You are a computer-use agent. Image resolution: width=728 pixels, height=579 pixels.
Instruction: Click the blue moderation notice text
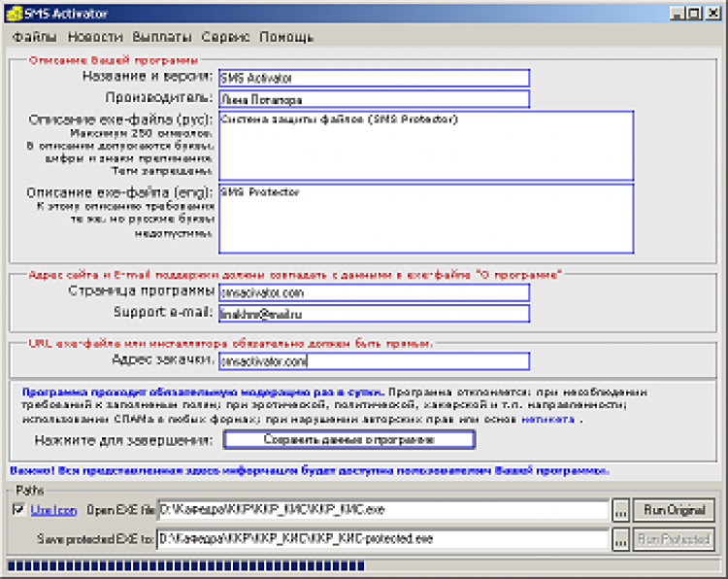[x=203, y=392]
